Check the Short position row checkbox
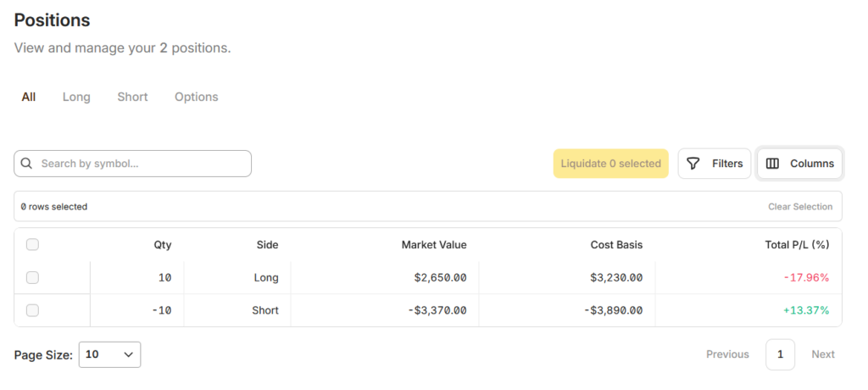This screenshot has height=390, width=868. tap(33, 310)
